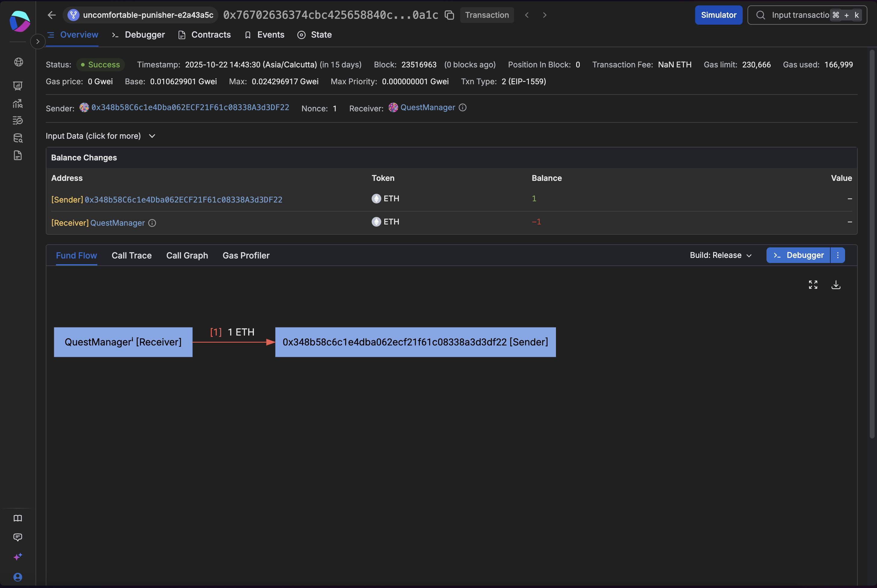Click info icon beside Receiver QuestManager
The width and height of the screenshot is (877, 588).
pyautogui.click(x=463, y=108)
